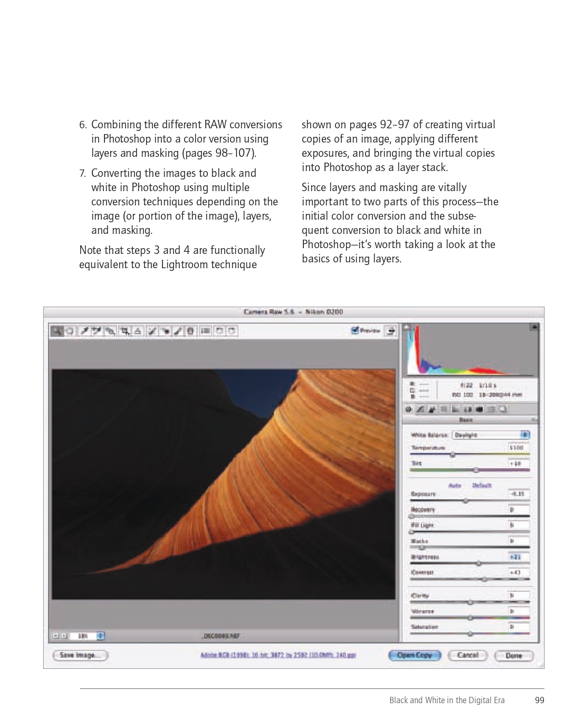Click the Contrast value field

[x=519, y=572]
